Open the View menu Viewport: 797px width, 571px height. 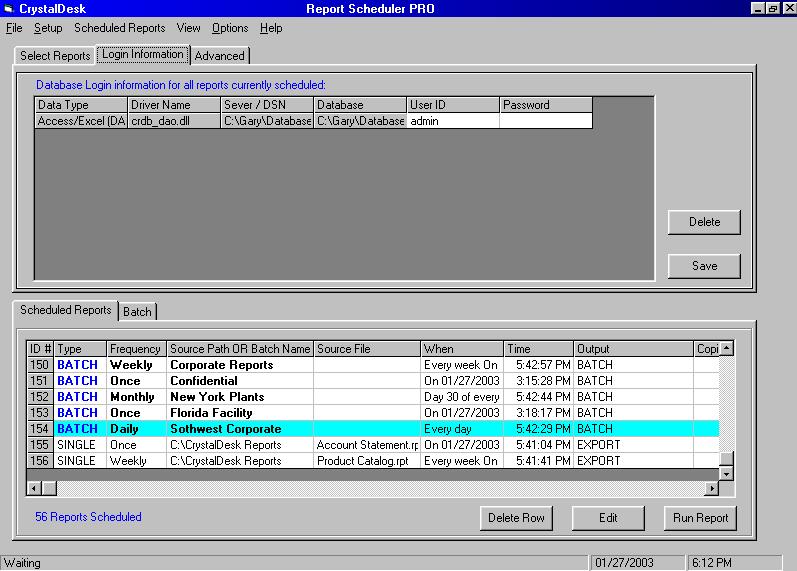[188, 28]
